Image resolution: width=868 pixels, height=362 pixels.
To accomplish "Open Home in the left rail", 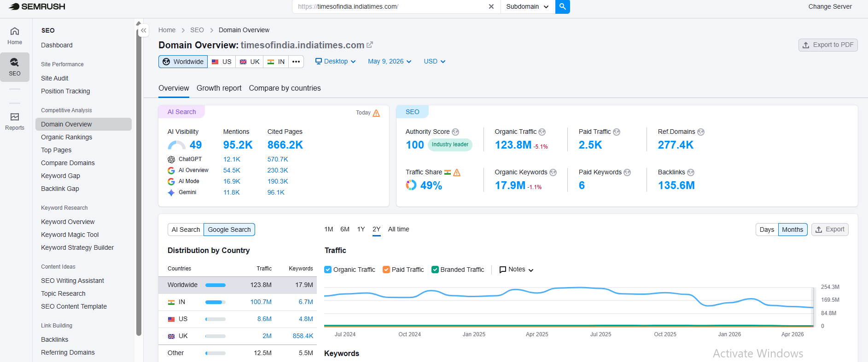I will (x=15, y=36).
